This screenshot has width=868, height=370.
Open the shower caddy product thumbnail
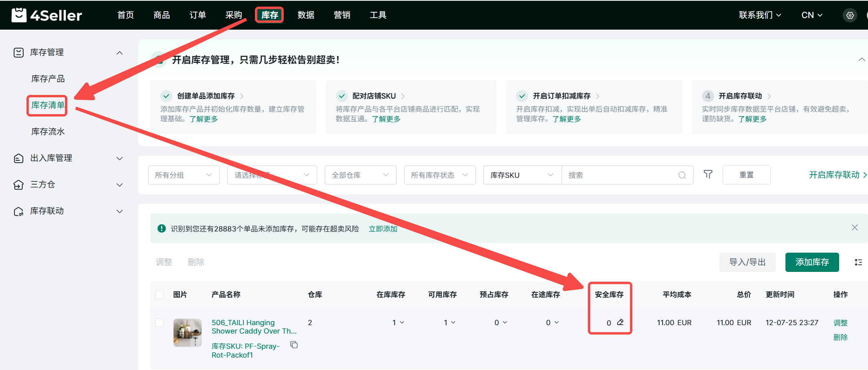tap(187, 332)
